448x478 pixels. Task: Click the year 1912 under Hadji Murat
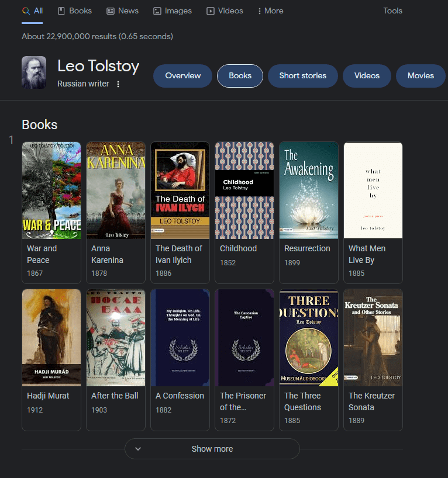35,410
